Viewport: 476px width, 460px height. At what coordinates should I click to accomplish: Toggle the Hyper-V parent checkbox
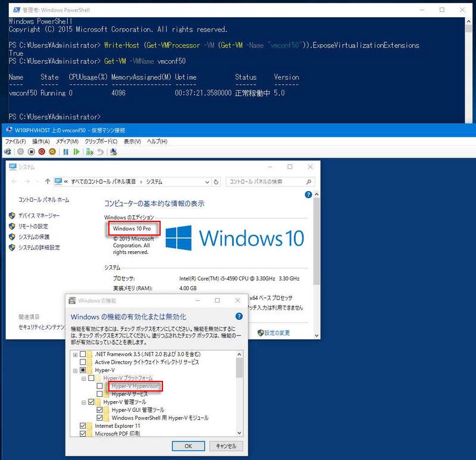point(83,370)
